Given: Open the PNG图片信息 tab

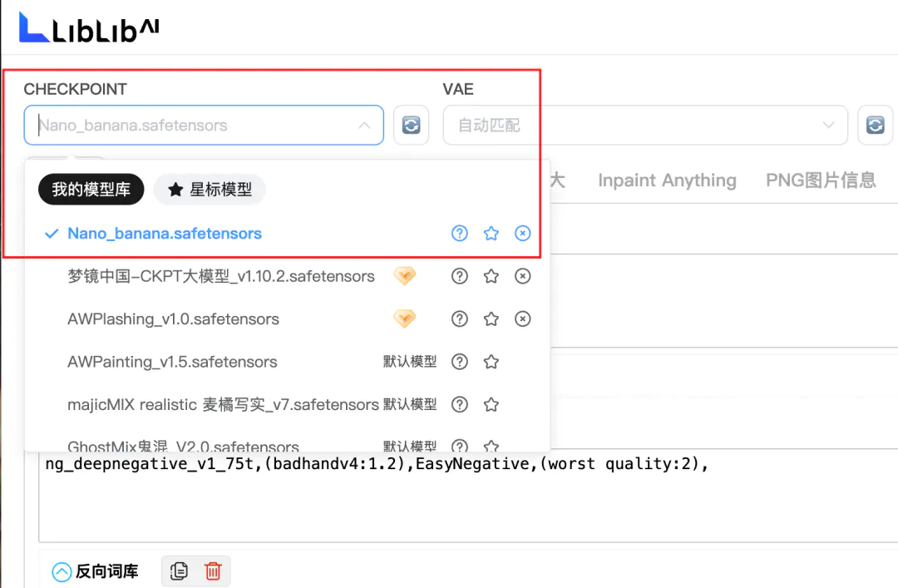Looking at the screenshot, I should (821, 180).
